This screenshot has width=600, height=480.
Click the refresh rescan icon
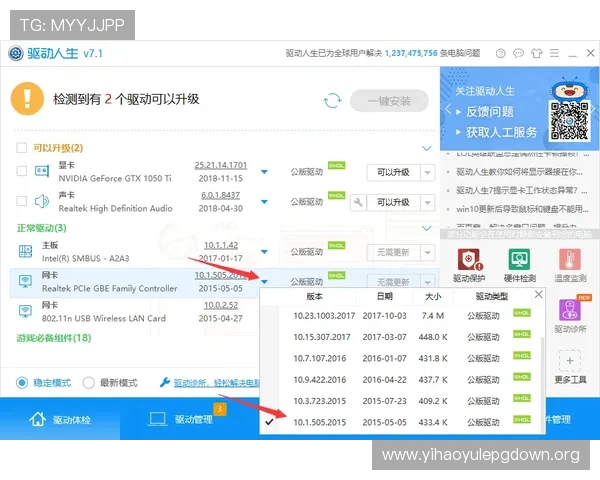click(332, 101)
